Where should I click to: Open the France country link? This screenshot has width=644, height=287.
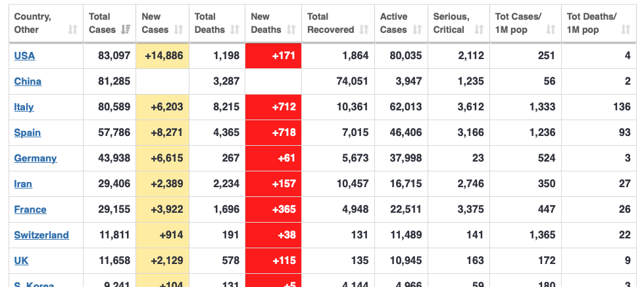pyautogui.click(x=30, y=209)
